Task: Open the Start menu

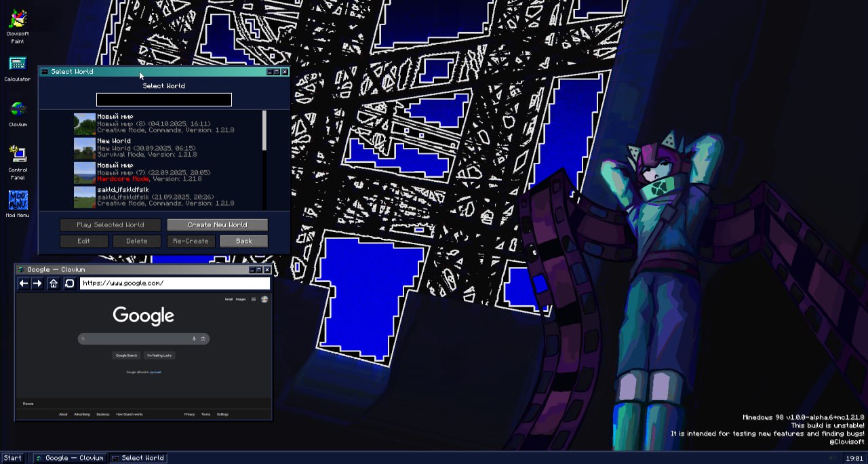Action: click(12, 458)
